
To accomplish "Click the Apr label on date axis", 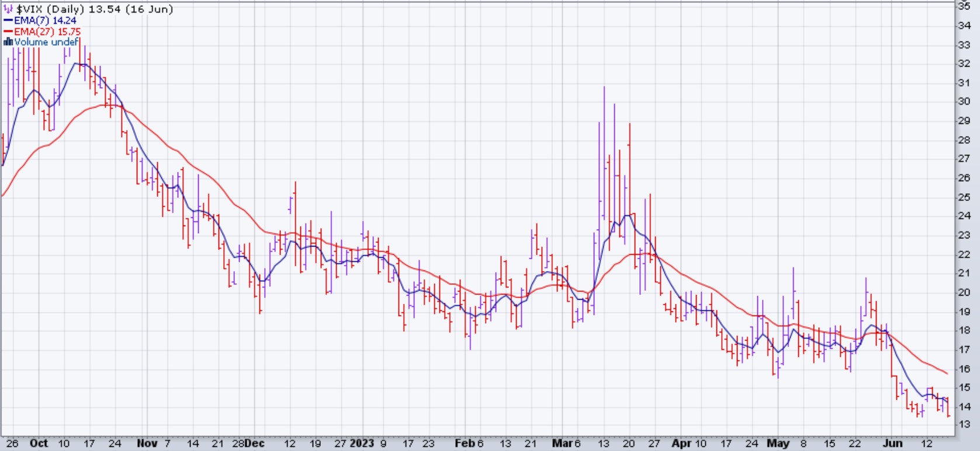I will [x=681, y=443].
